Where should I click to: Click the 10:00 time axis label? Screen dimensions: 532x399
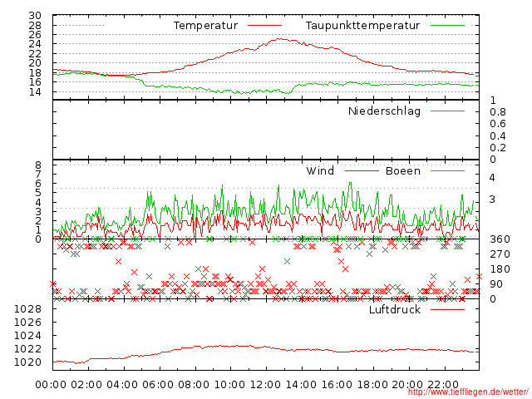229,385
